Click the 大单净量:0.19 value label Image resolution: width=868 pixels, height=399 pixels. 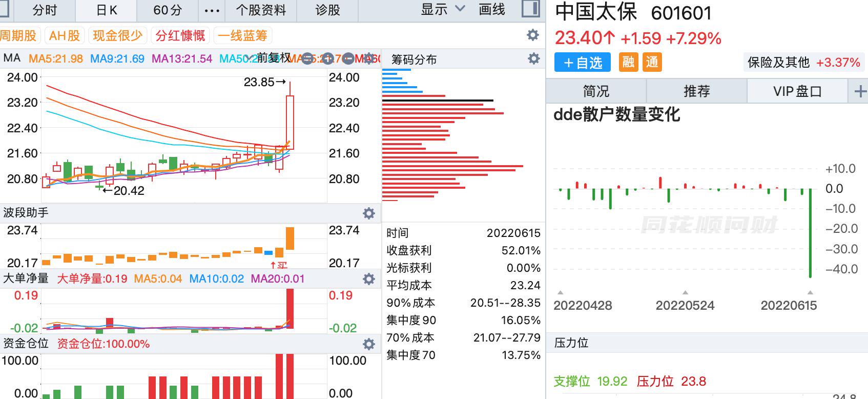[x=92, y=278]
